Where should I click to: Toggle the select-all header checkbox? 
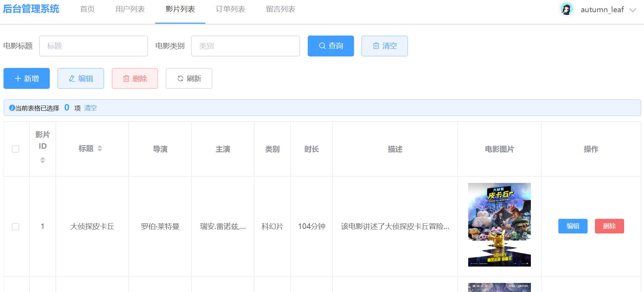click(16, 149)
